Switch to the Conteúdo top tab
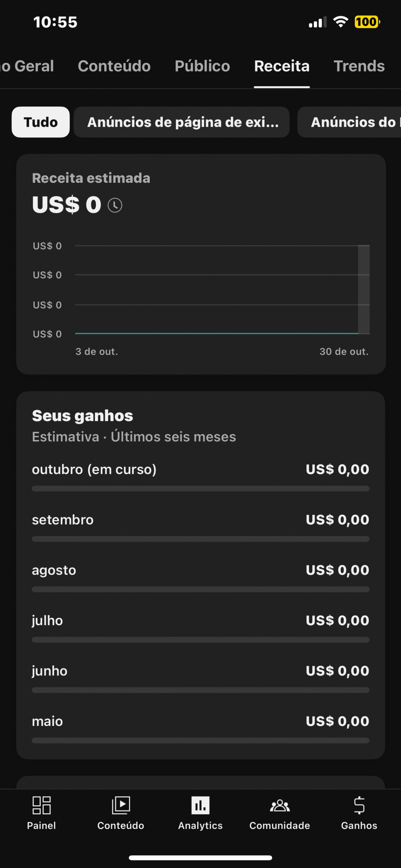 [114, 66]
